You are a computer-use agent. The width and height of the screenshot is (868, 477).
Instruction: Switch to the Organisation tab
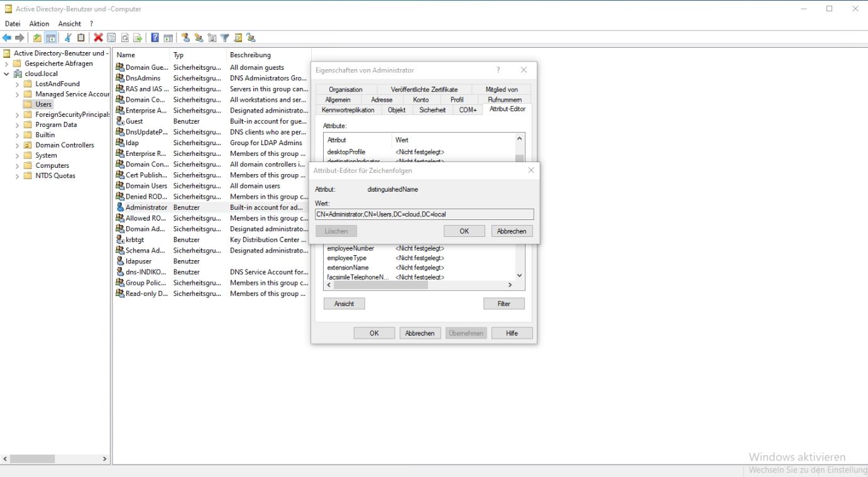[346, 90]
